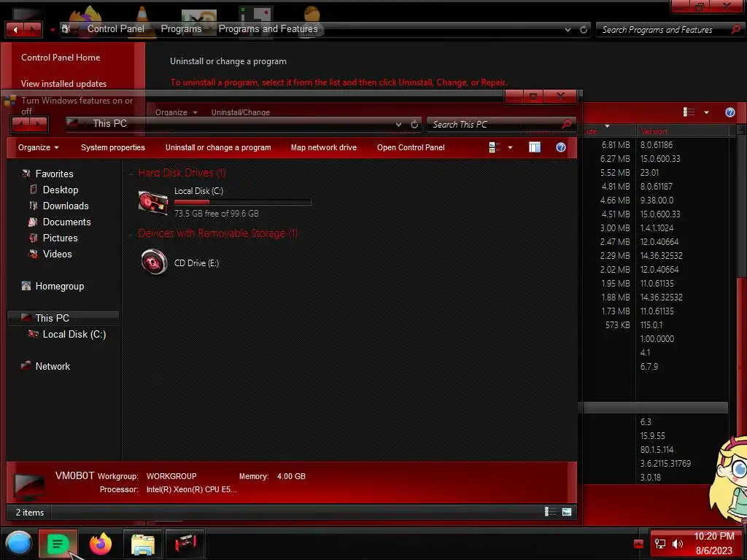
Task: Click the search magnifier in Search This PC
Action: [566, 124]
